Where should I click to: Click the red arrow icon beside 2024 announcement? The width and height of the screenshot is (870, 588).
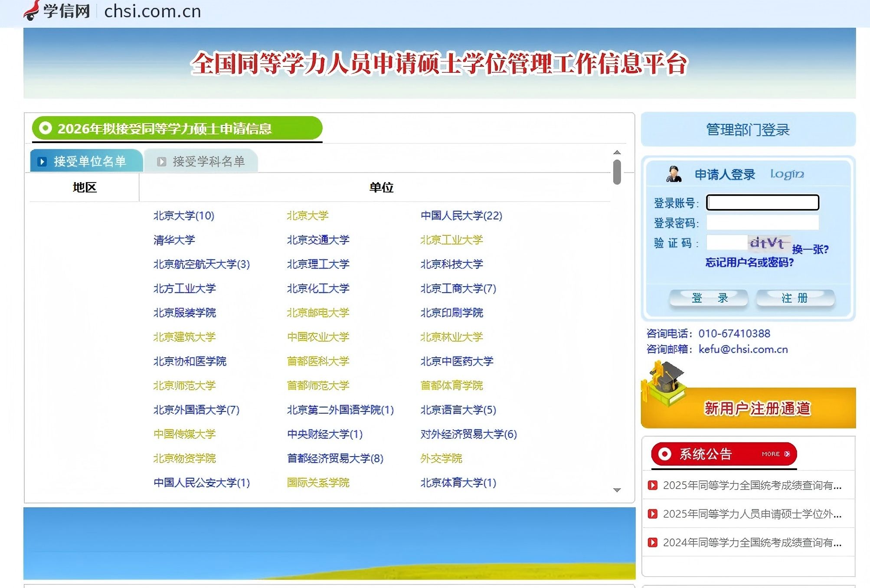(652, 542)
